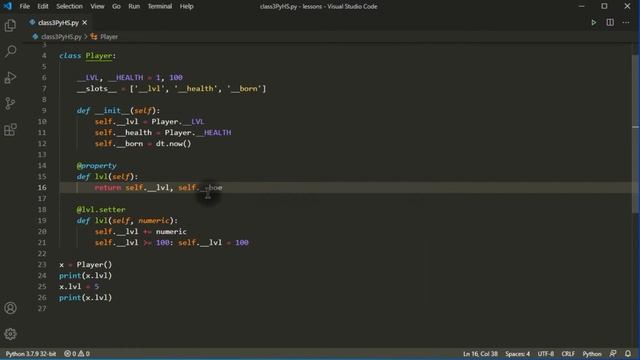Click dt.now() on line 12
The height and width of the screenshot is (360, 640).
click(173, 144)
